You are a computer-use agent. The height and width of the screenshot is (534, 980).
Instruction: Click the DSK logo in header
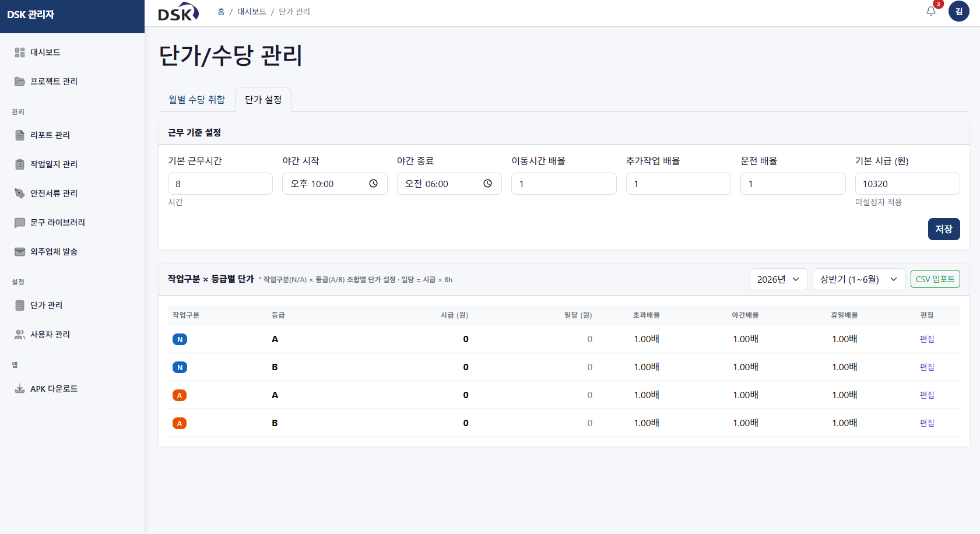click(178, 12)
